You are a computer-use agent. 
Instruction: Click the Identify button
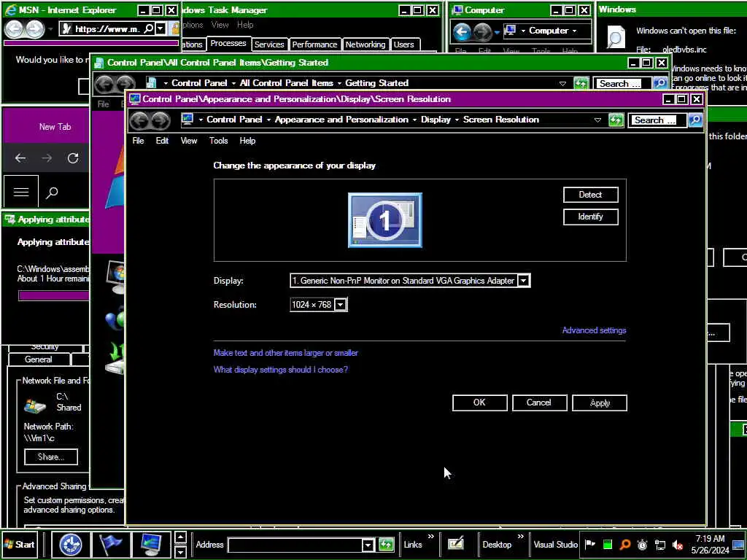click(590, 217)
